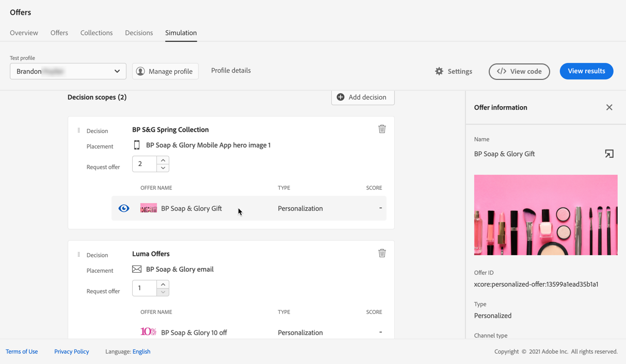Click the large offer preview image
This screenshot has width=626, height=364.
(545, 215)
